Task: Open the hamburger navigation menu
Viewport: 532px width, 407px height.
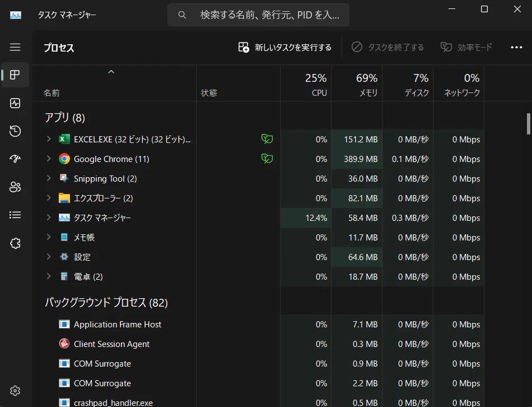Action: pyautogui.click(x=15, y=47)
